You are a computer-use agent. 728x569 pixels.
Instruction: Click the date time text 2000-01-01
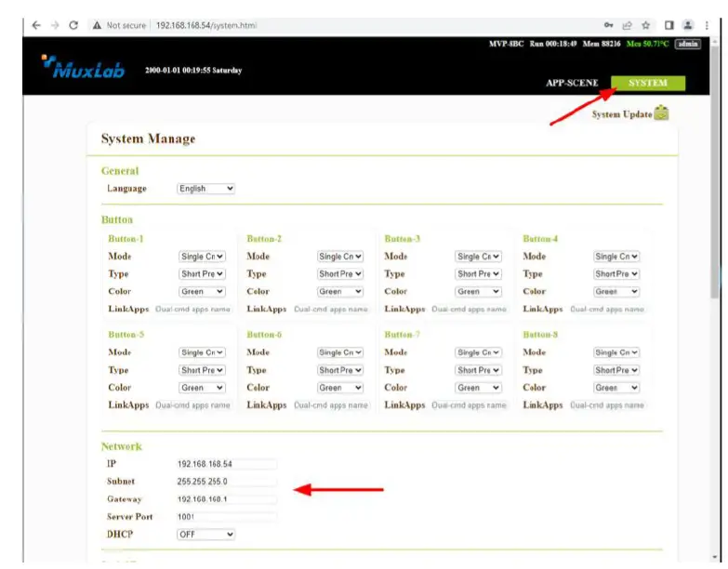pyautogui.click(x=193, y=70)
